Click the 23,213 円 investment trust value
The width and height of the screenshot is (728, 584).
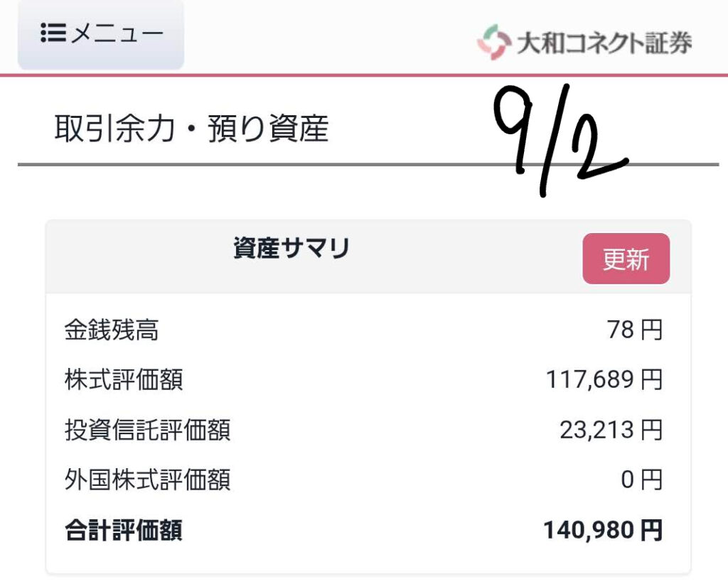[x=611, y=430]
